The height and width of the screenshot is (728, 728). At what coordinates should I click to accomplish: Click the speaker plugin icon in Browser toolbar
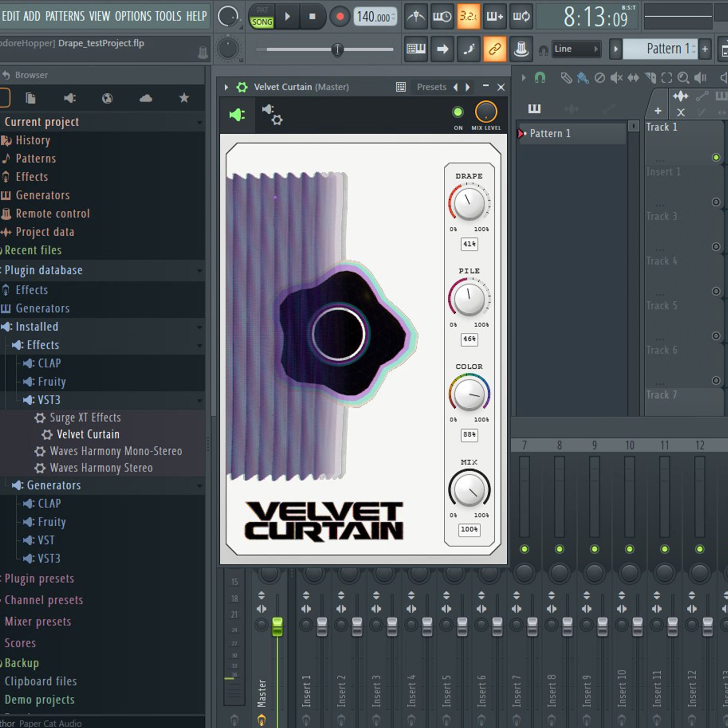(x=70, y=98)
